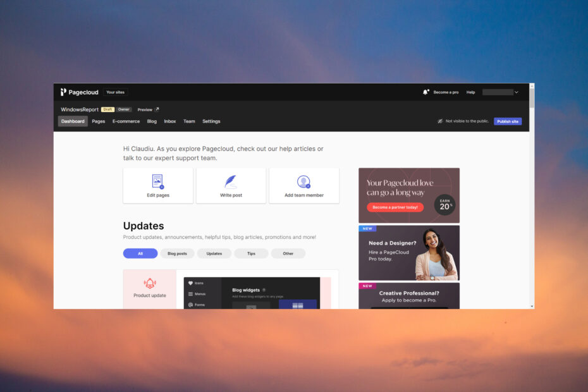
Task: Open the Need a Designer banner
Action: click(408, 253)
